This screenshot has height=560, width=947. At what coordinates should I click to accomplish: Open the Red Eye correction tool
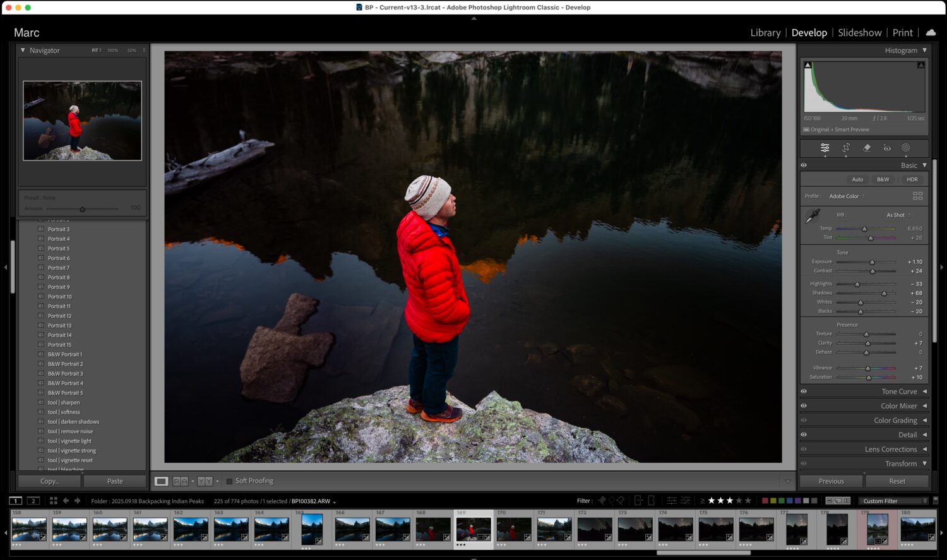(887, 148)
